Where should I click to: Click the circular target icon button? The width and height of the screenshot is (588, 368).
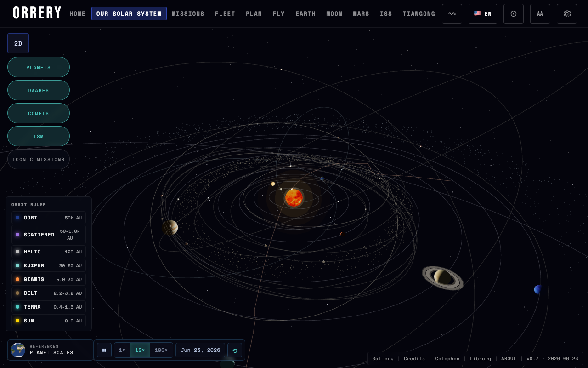pos(514,14)
